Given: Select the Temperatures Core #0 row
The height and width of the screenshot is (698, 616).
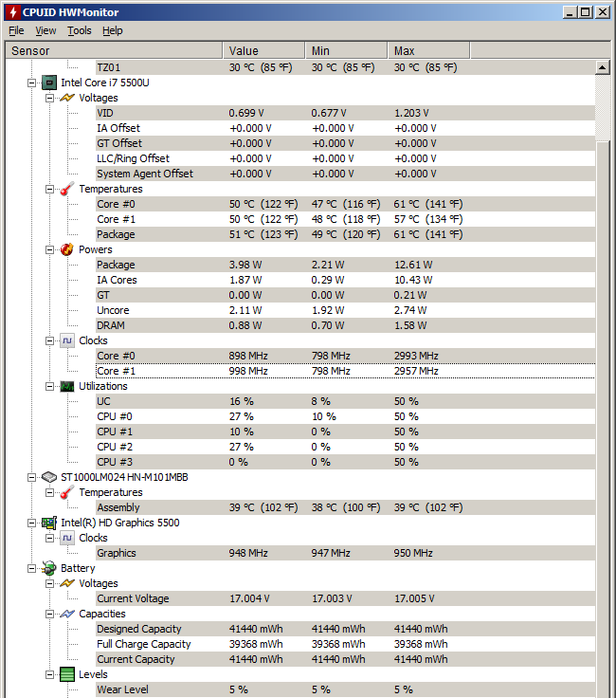Looking at the screenshot, I should (x=346, y=204).
